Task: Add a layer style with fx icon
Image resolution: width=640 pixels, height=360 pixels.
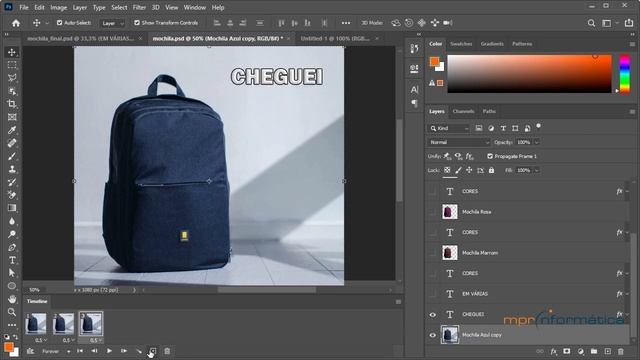Action: tap(553, 351)
